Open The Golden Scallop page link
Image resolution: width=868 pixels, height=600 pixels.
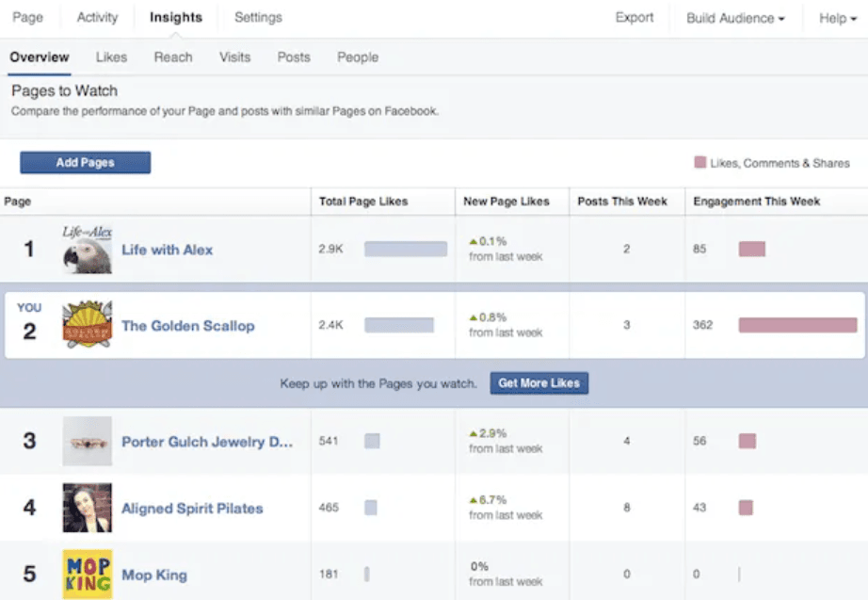(x=187, y=324)
